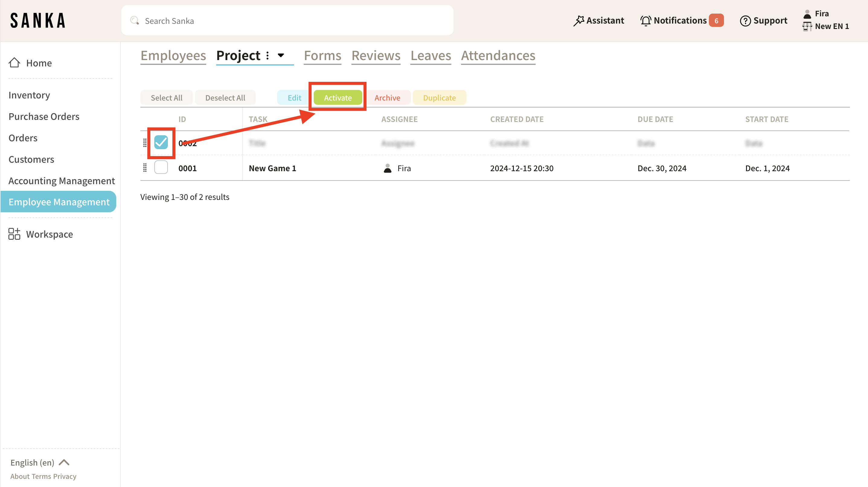Screen dimensions: 868x487
Task: Switch to the Attendances tab
Action: click(498, 55)
